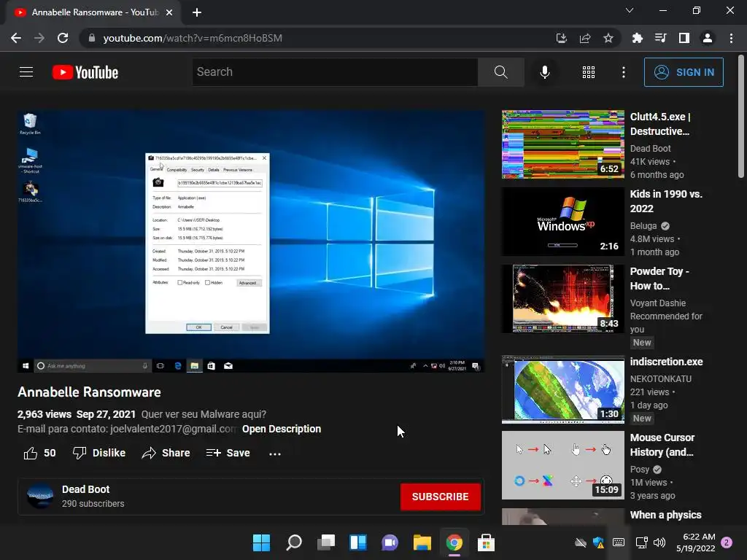Open Microsoft Store on taskbar
The image size is (747, 560).
(x=486, y=542)
